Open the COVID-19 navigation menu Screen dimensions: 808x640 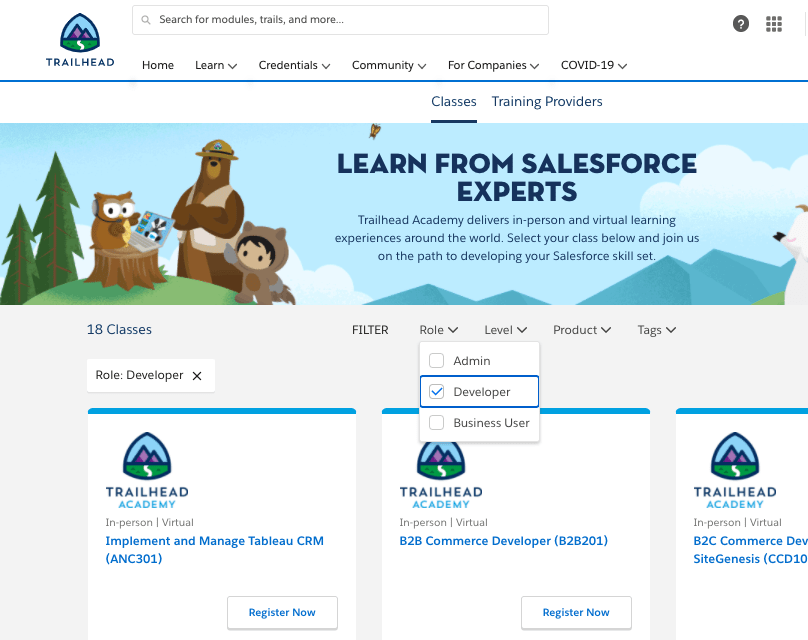[x=594, y=65]
